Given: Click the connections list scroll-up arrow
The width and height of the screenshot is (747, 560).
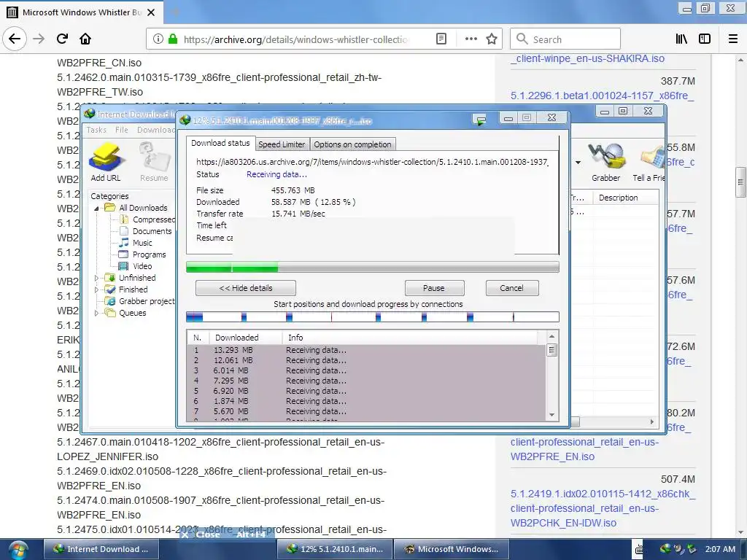Looking at the screenshot, I should tap(551, 336).
